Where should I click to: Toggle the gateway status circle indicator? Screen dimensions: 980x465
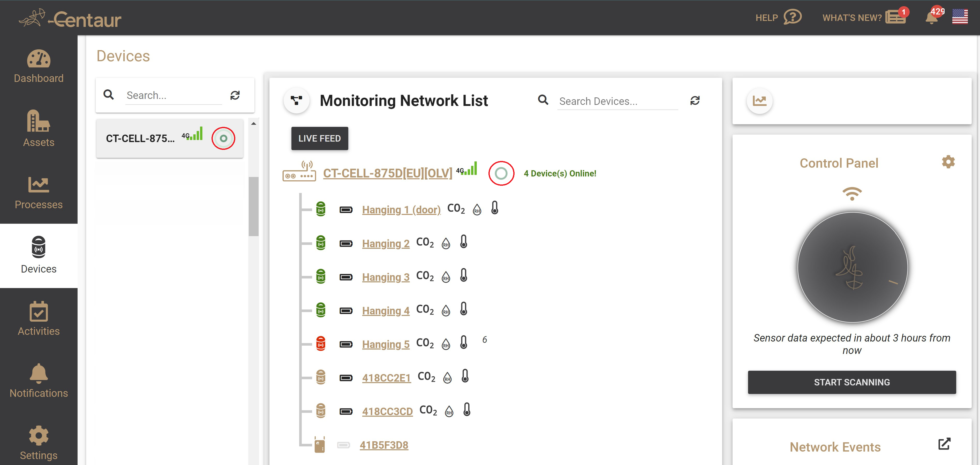point(501,173)
